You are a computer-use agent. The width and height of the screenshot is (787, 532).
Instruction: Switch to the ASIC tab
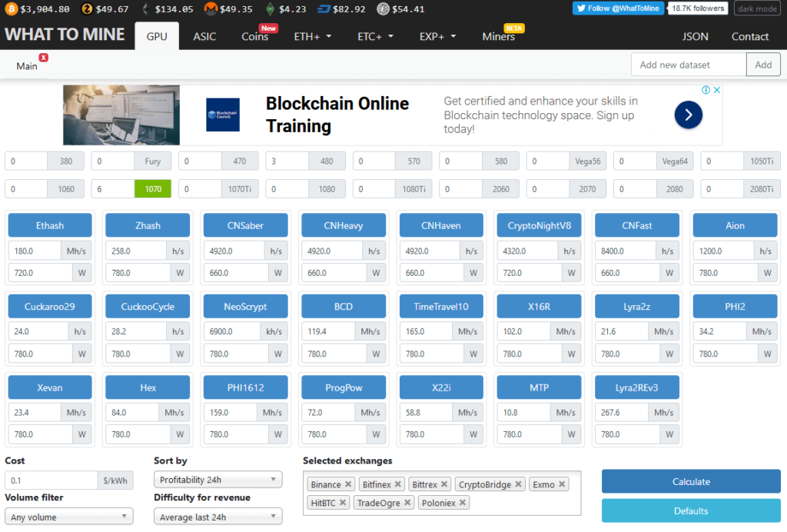click(x=204, y=36)
